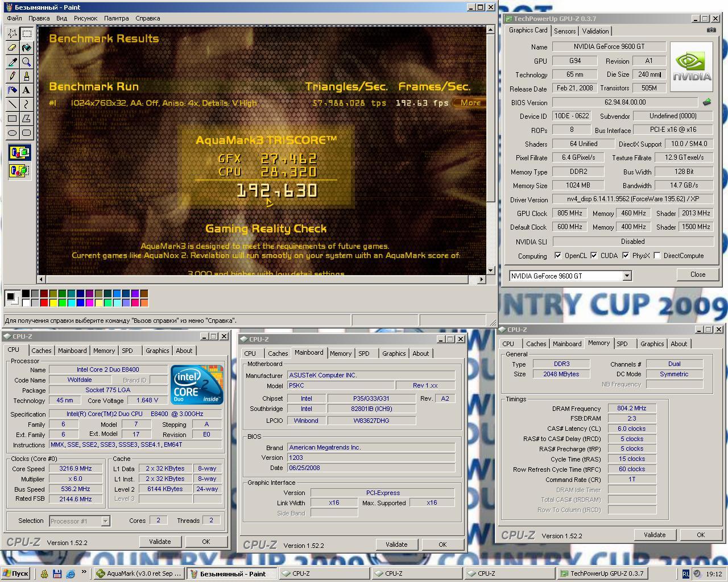Viewport: 728px width, 582px height.
Task: Click the Intel Core 2 logo in CPU-Z
Action: (x=197, y=384)
